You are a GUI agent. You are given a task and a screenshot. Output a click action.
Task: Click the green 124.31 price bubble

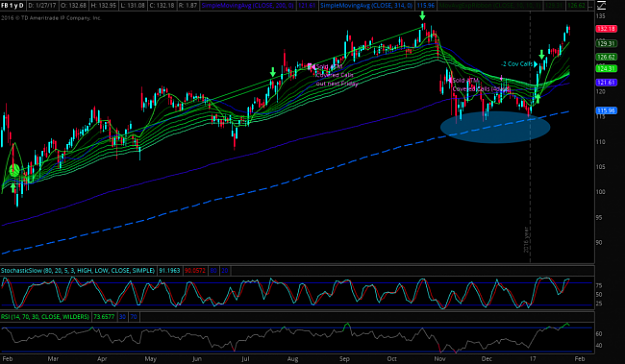[x=606, y=69]
